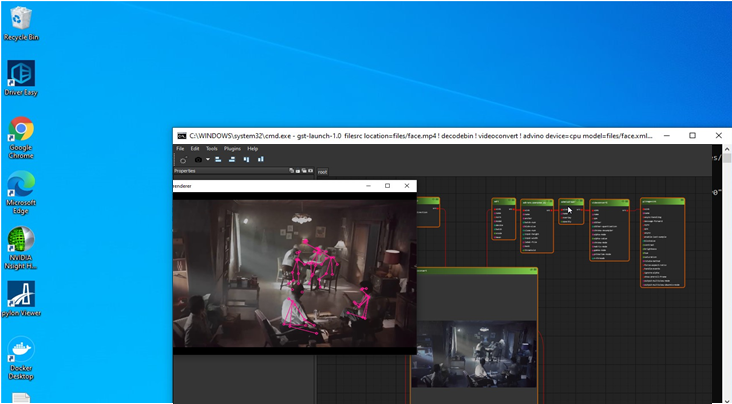Click the first icon in Properties panel header
Image resolution: width=732 pixels, height=404 pixels.
click(x=292, y=171)
